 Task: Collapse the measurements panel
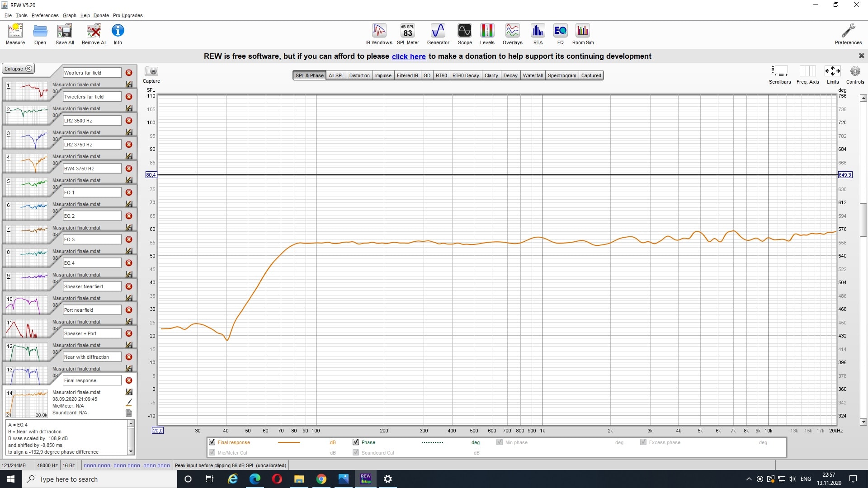pos(19,69)
